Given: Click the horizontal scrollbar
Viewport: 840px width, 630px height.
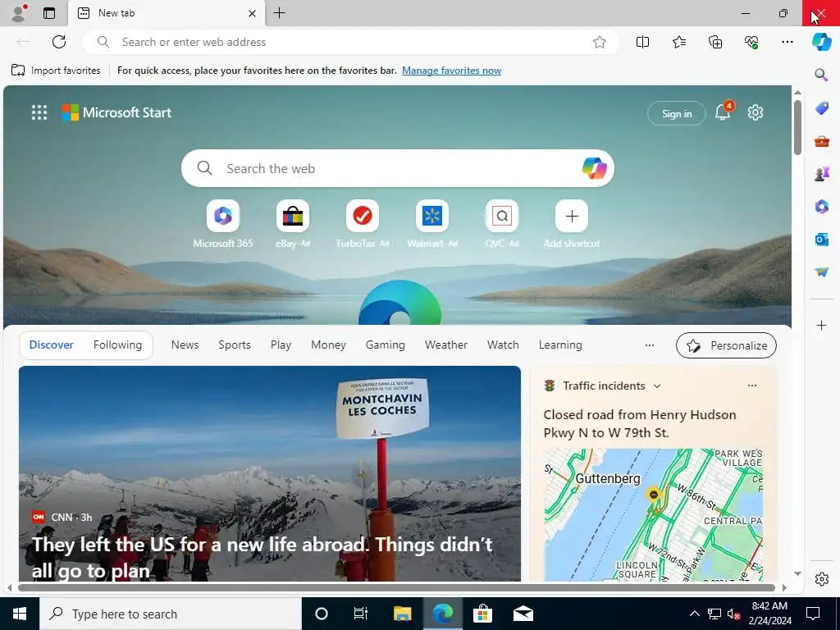Looking at the screenshot, I should tap(396, 587).
